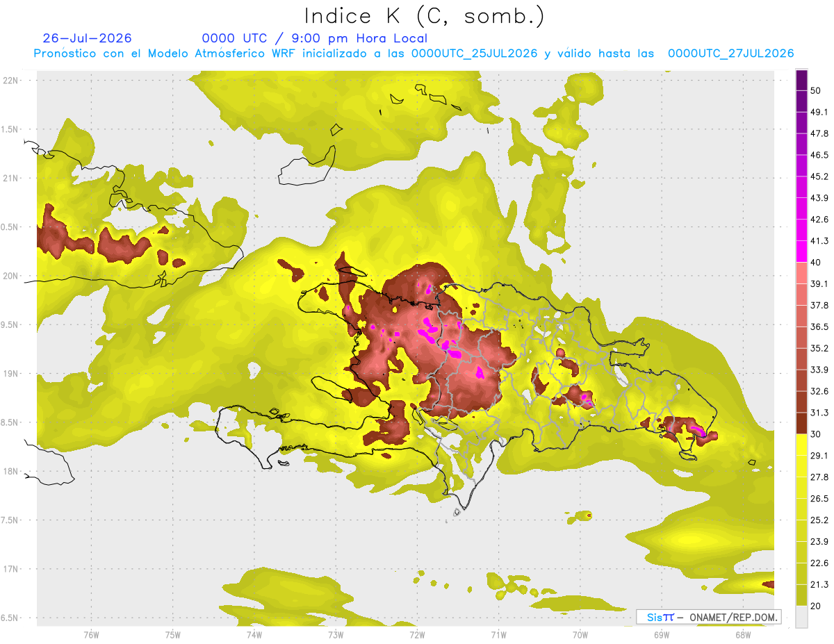Pick the gray swatch below 20
Image resolution: width=834 pixels, height=644 pixels.
point(801,616)
